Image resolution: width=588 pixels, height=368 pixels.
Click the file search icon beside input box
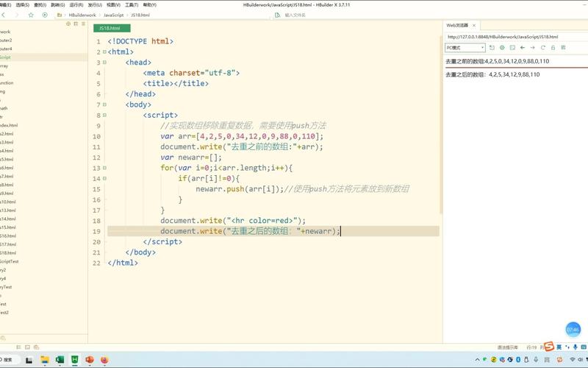coord(278,15)
